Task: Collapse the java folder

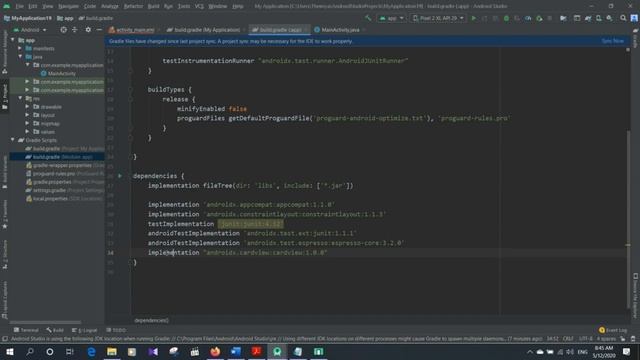Action: 20,56
